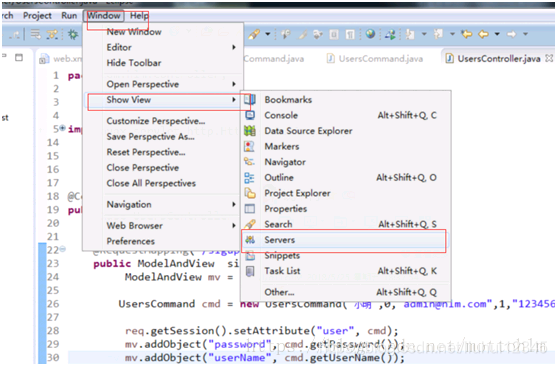Click code line 30 cmd.getUserName()
This screenshot has height=366, width=557.
coord(344,358)
